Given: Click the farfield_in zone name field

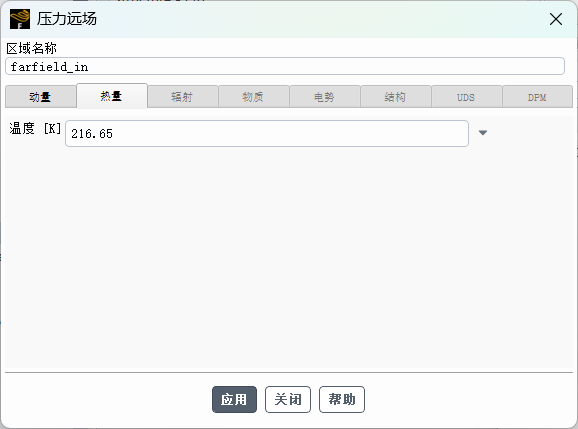Looking at the screenshot, I should 285,66.
